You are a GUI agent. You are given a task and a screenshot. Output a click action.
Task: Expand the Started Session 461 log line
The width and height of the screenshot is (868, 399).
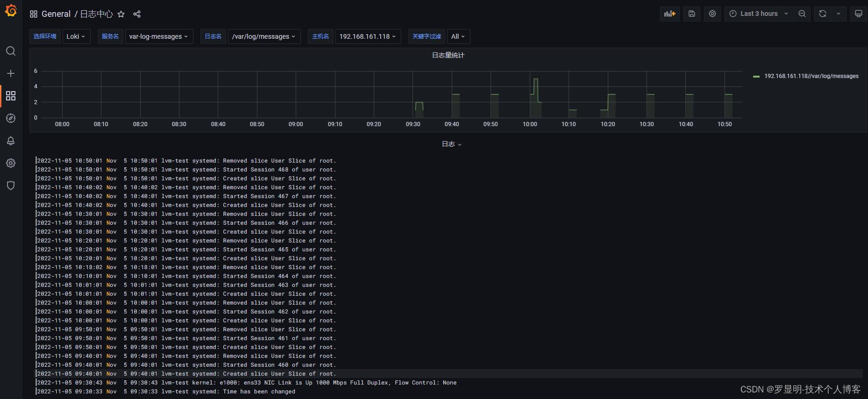[448, 338]
